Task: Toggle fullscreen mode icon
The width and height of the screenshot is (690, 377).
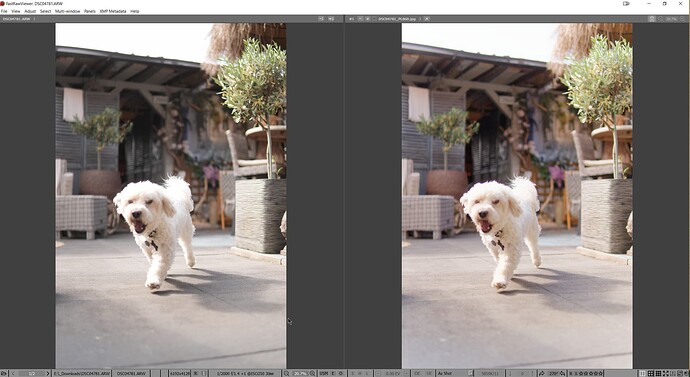Action: pos(666,373)
